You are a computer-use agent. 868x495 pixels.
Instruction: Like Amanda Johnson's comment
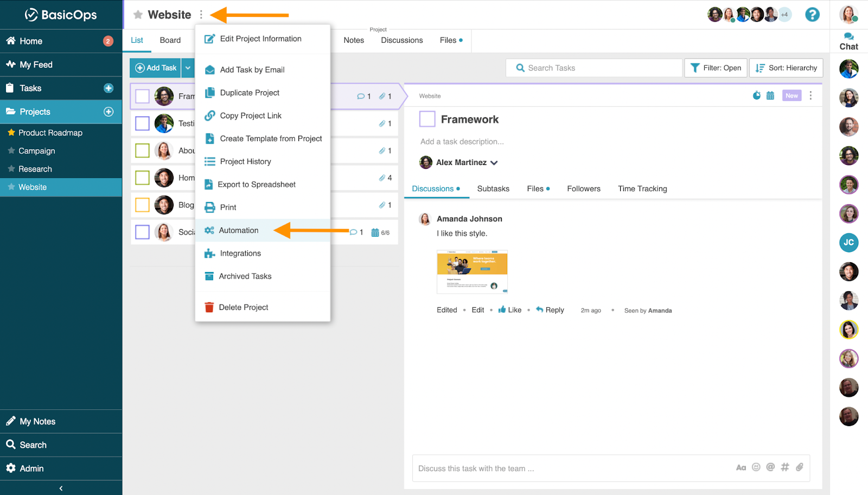(x=509, y=309)
